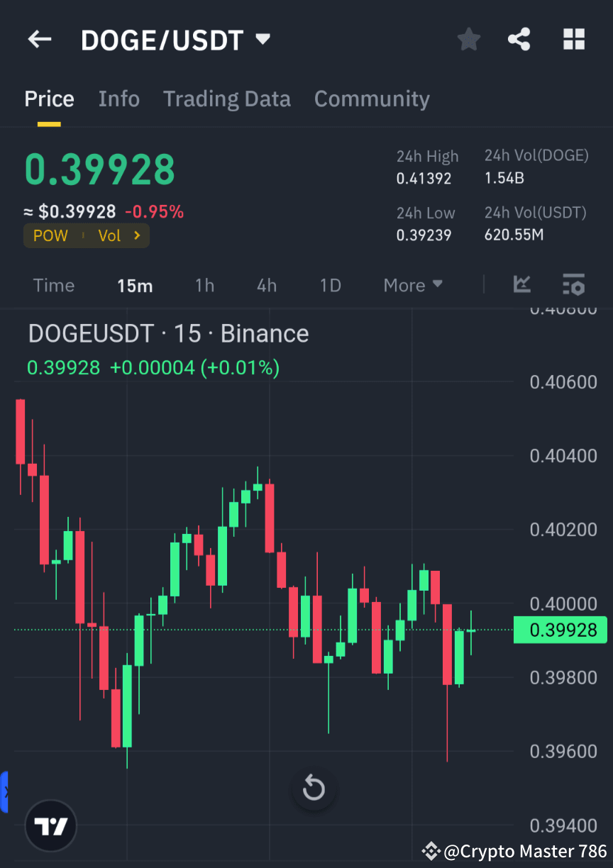
Task: Select the Time interval option
Action: click(x=53, y=285)
